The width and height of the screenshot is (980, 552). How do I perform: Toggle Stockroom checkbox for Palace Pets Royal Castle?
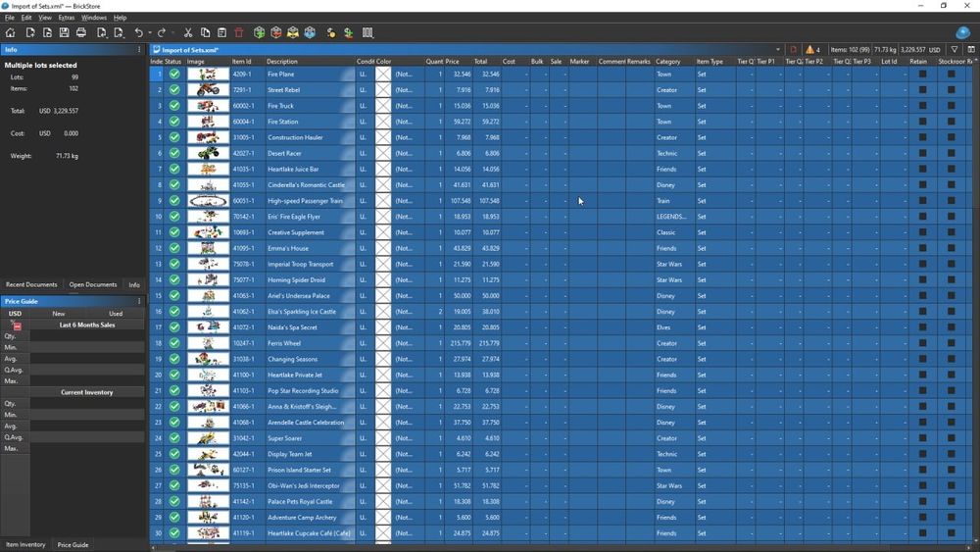952,501
